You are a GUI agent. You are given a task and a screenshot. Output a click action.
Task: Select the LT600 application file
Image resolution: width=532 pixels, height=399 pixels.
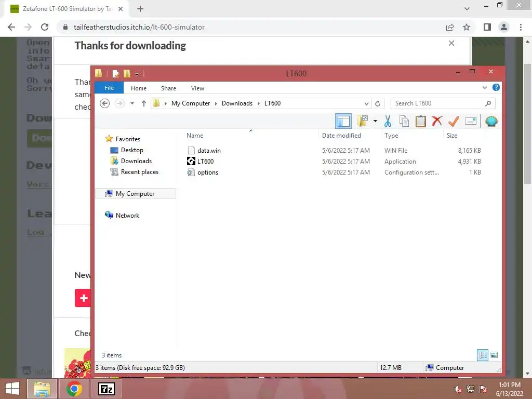click(x=201, y=161)
